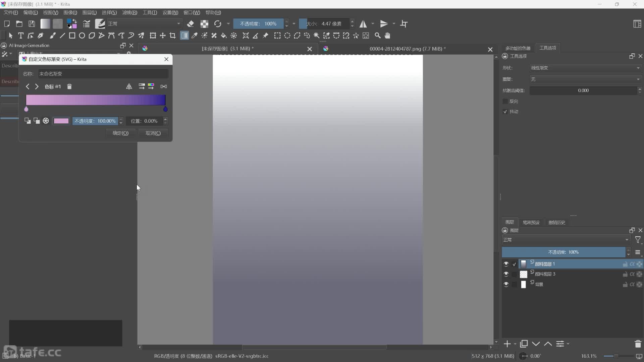This screenshot has width=644, height=362.
Task: Select the Crop tool
Action: point(172,36)
